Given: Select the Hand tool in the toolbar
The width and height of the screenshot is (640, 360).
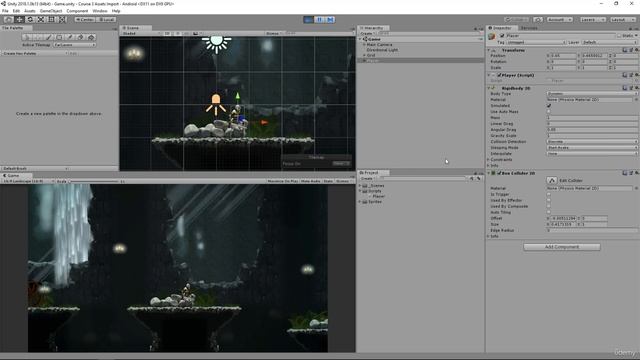Looking at the screenshot, I should pos(8,19).
